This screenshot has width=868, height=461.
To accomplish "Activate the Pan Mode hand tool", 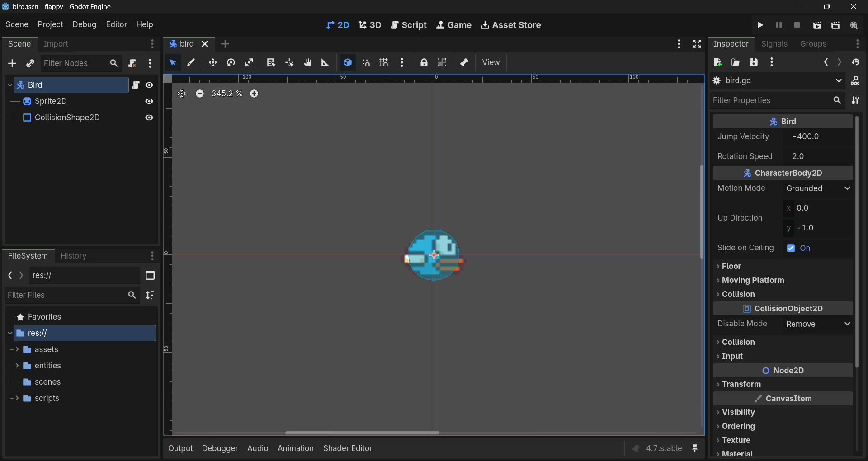I will [x=307, y=63].
